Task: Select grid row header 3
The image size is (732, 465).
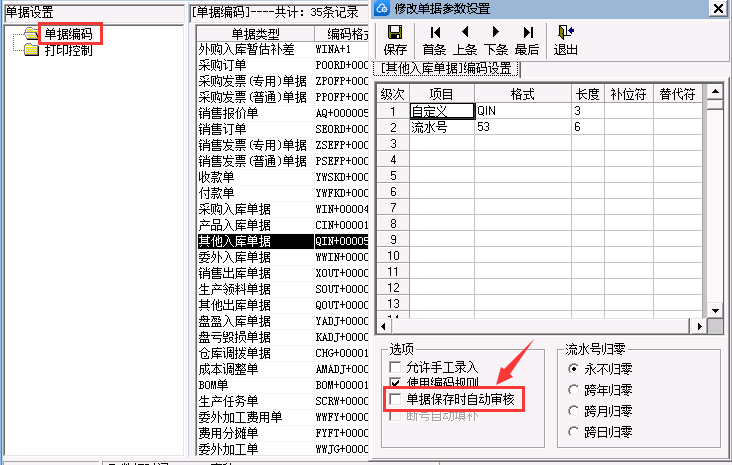Action: point(393,143)
